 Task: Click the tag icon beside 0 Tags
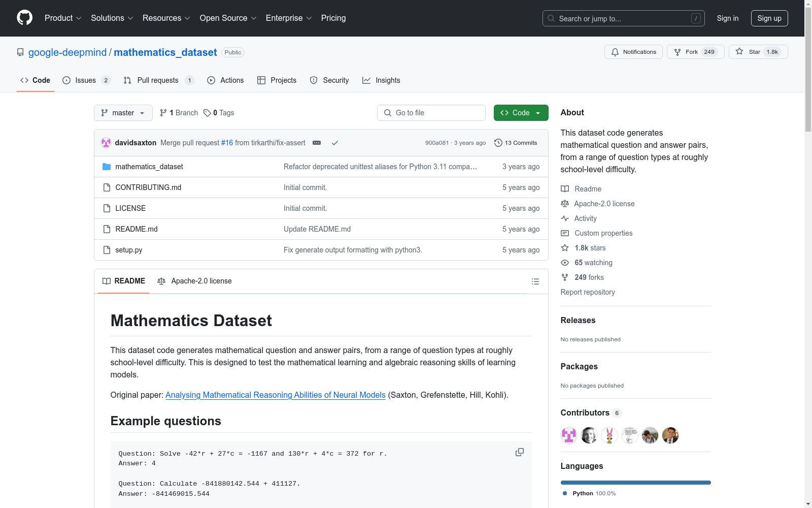(207, 113)
